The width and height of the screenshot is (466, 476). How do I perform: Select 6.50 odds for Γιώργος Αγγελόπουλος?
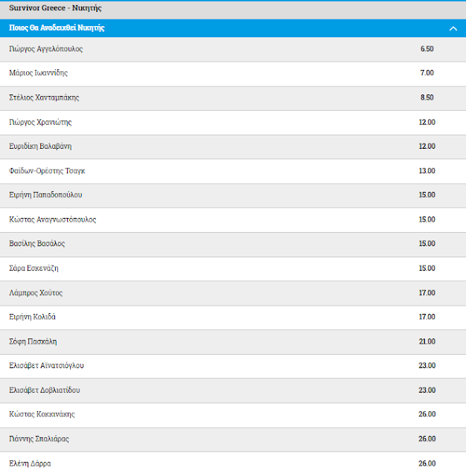[427, 49]
